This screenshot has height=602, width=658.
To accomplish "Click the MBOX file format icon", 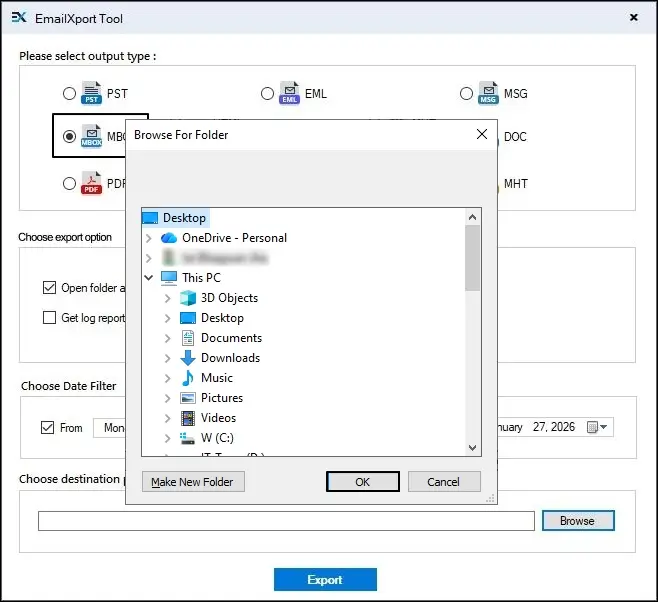I will [91, 136].
